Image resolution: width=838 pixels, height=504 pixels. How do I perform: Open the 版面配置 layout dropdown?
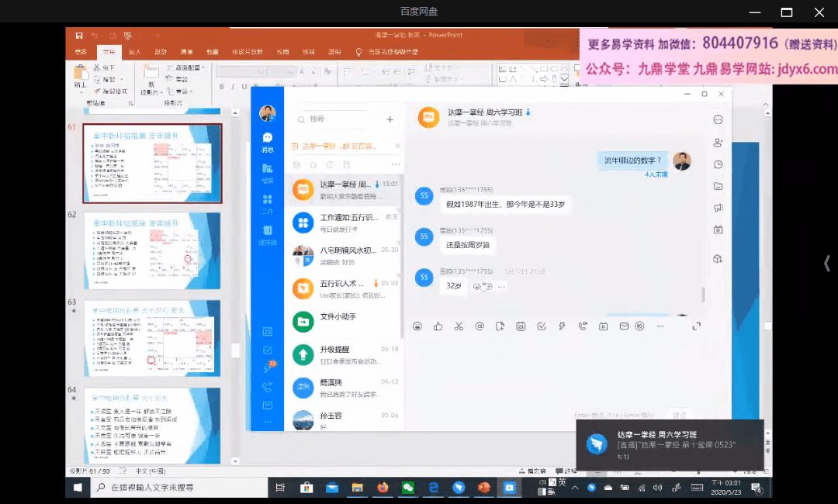(189, 67)
